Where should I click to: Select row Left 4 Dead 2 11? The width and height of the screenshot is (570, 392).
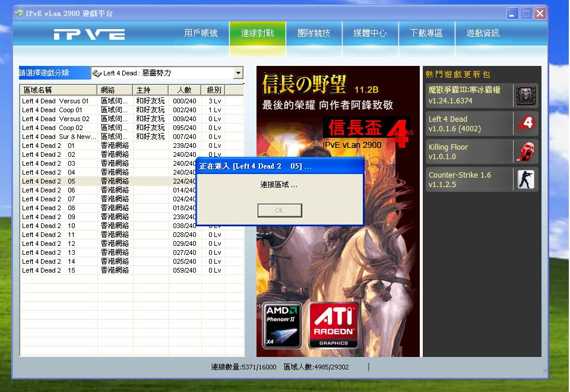coord(132,235)
